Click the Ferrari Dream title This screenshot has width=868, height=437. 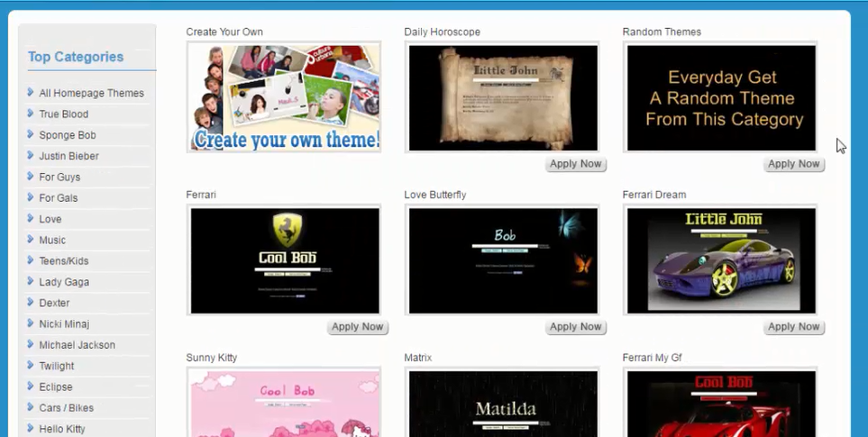pyautogui.click(x=653, y=195)
